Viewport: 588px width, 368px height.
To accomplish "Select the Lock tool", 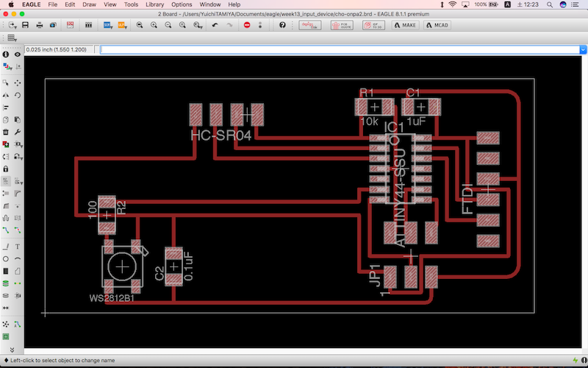I will (x=6, y=169).
